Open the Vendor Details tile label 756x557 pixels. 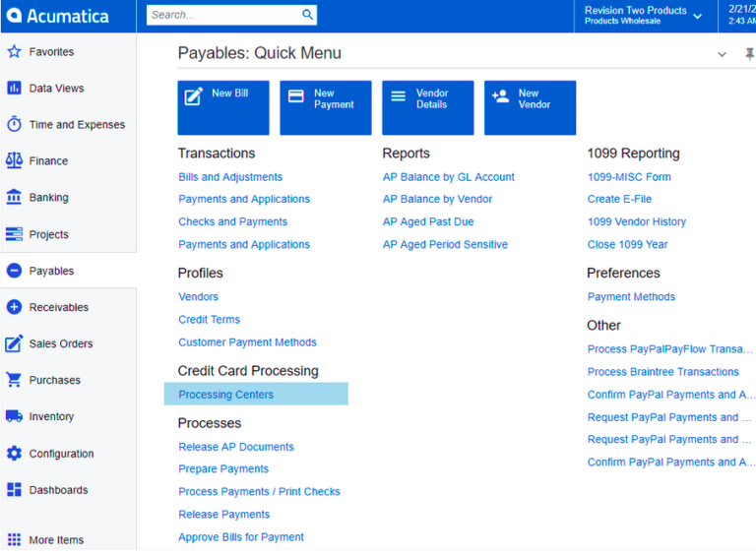(432, 98)
